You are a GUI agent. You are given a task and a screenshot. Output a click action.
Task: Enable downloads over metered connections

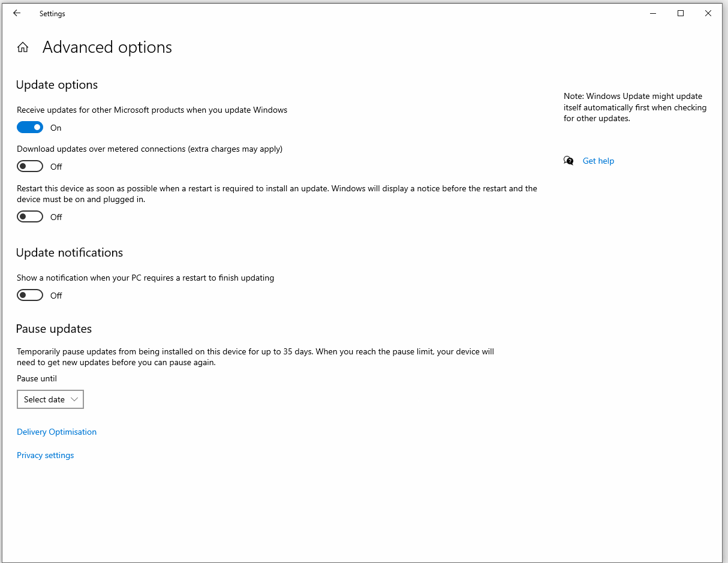(x=30, y=166)
